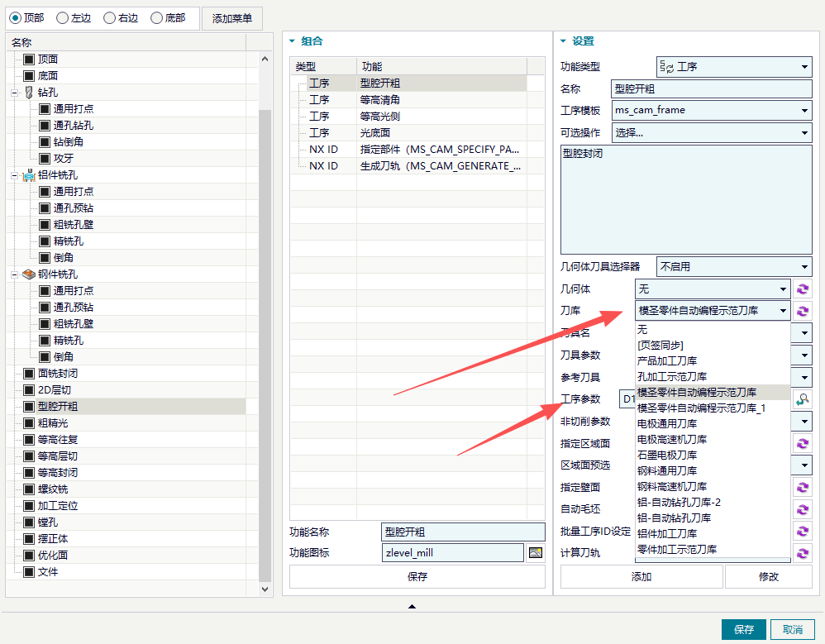The width and height of the screenshot is (825, 644).
Task: Click black square icon of 加工定位
Action: 29,506
